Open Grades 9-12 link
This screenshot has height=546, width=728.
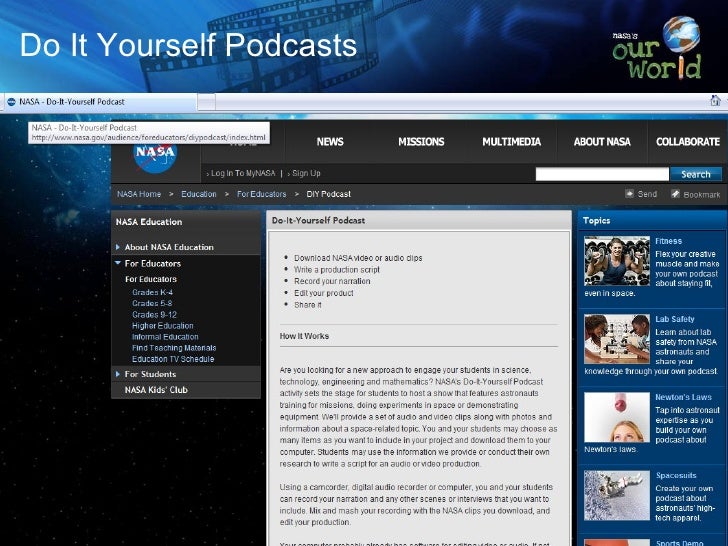(154, 314)
